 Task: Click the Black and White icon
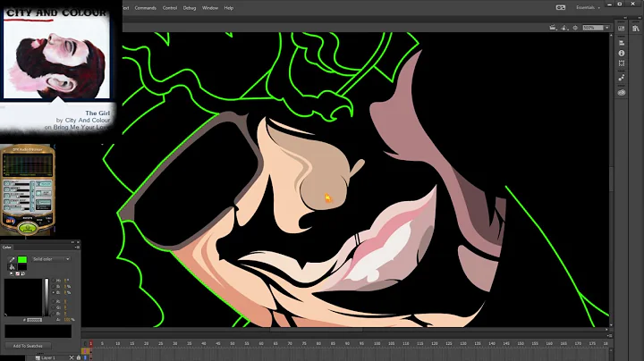pyautogui.click(x=12, y=273)
